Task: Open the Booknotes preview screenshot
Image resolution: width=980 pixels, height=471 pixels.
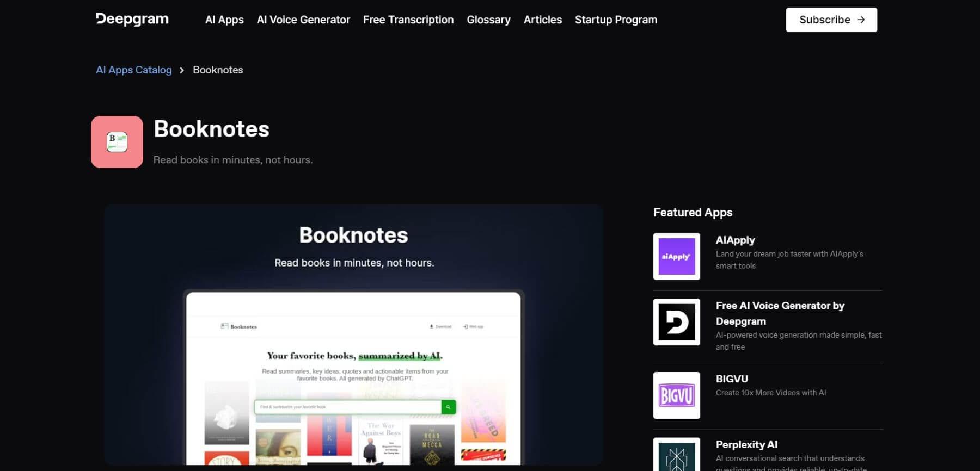Action: click(354, 335)
